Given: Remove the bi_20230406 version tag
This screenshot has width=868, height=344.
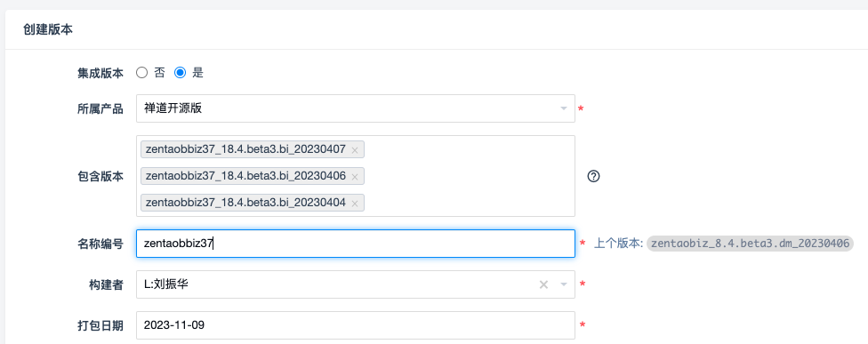Looking at the screenshot, I should [355, 176].
